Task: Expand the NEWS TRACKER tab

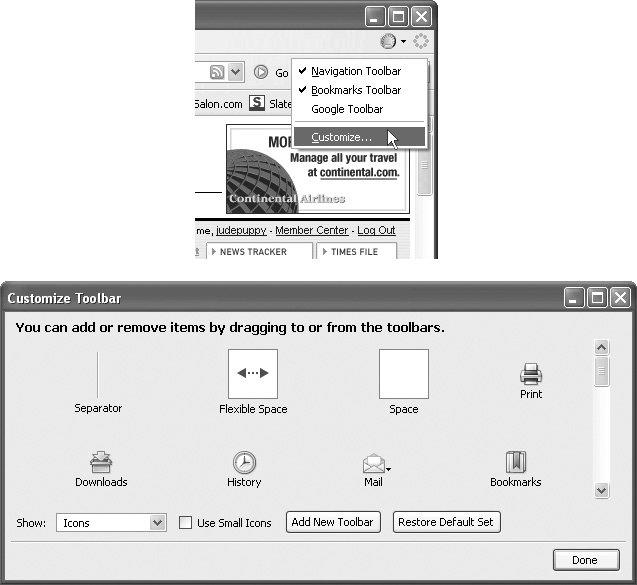Action: pyautogui.click(x=259, y=251)
